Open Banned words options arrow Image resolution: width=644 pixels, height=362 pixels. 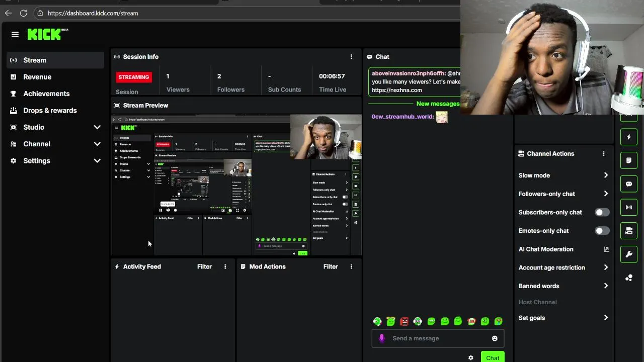tap(606, 286)
